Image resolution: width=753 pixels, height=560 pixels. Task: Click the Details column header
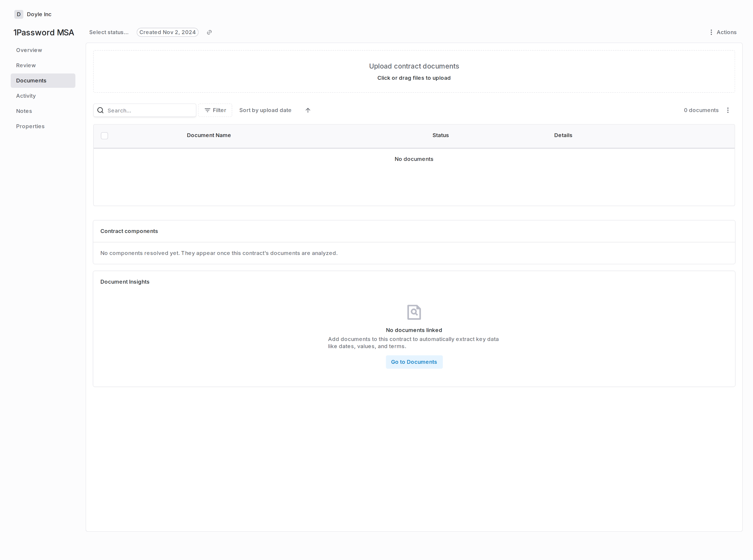563,135
